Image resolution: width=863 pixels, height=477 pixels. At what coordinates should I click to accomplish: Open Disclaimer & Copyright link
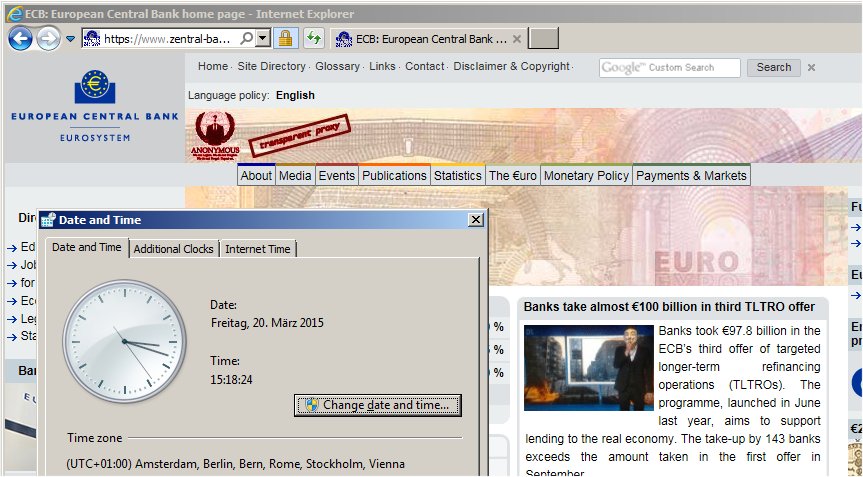511,66
